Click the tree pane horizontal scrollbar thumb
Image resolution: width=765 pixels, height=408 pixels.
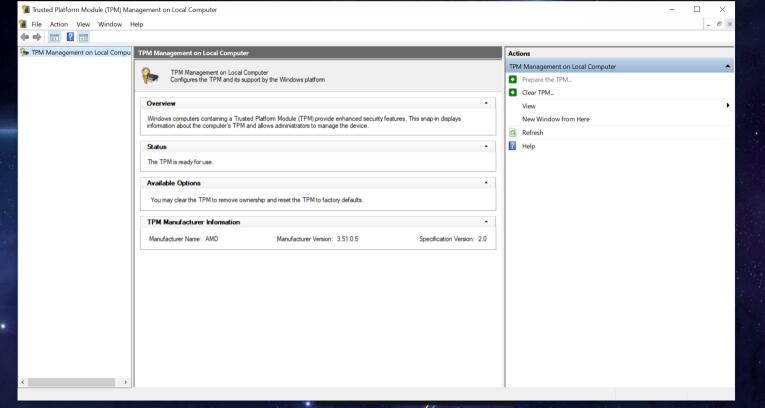pos(71,382)
